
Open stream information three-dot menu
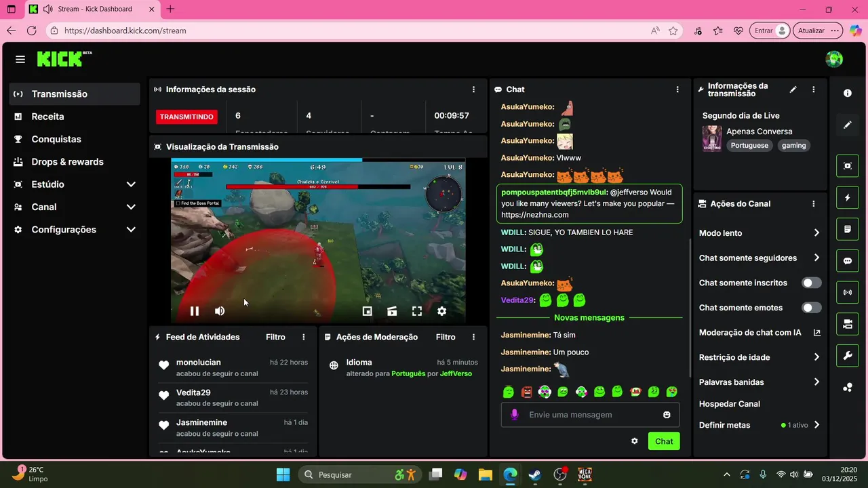coord(814,89)
